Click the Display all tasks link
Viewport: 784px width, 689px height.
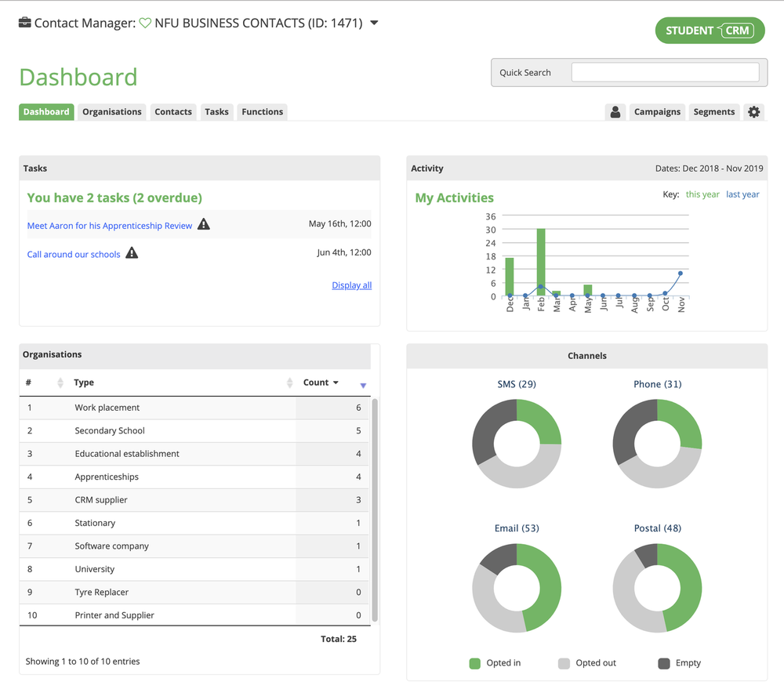coord(351,285)
